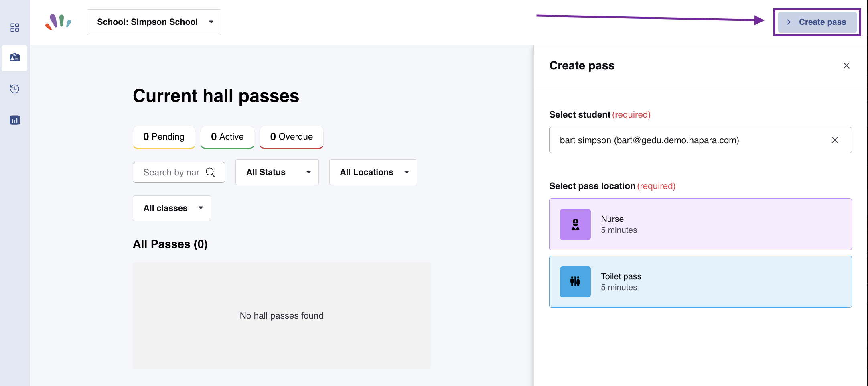This screenshot has width=868, height=386.
Task: Click the All Passes (0) heading
Action: click(x=170, y=244)
